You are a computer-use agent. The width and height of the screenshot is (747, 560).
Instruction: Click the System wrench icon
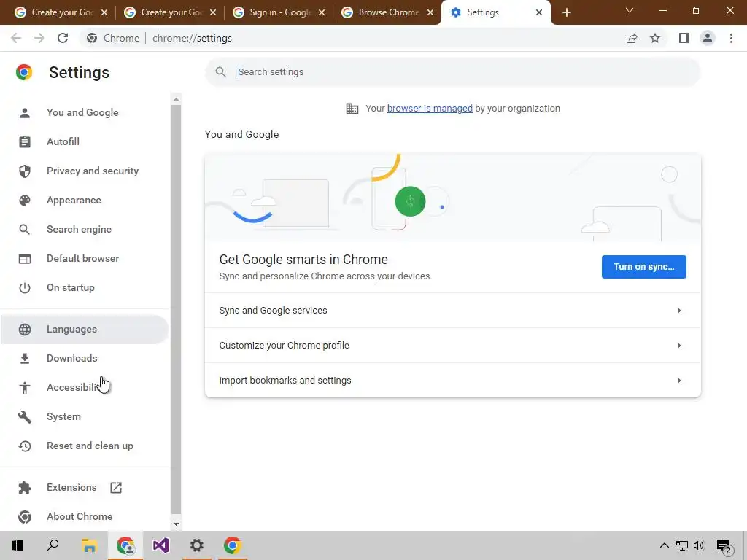coord(24,416)
